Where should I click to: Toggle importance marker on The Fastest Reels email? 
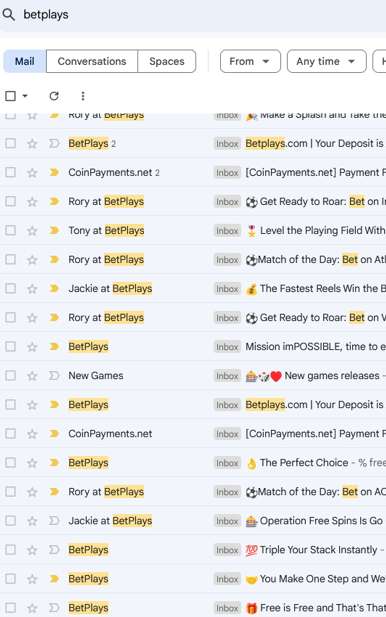[x=54, y=289]
